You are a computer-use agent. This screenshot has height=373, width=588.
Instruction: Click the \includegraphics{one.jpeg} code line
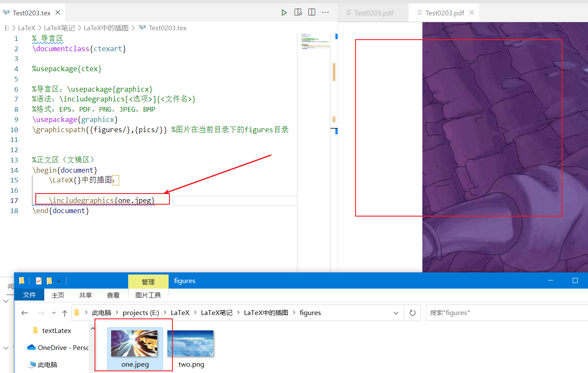[102, 200]
